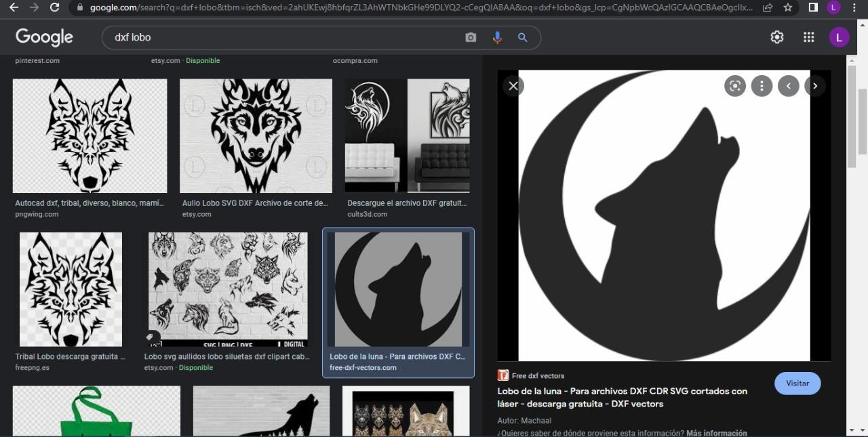Go to previous image in preview
This screenshot has width=868, height=437.
[x=788, y=86]
